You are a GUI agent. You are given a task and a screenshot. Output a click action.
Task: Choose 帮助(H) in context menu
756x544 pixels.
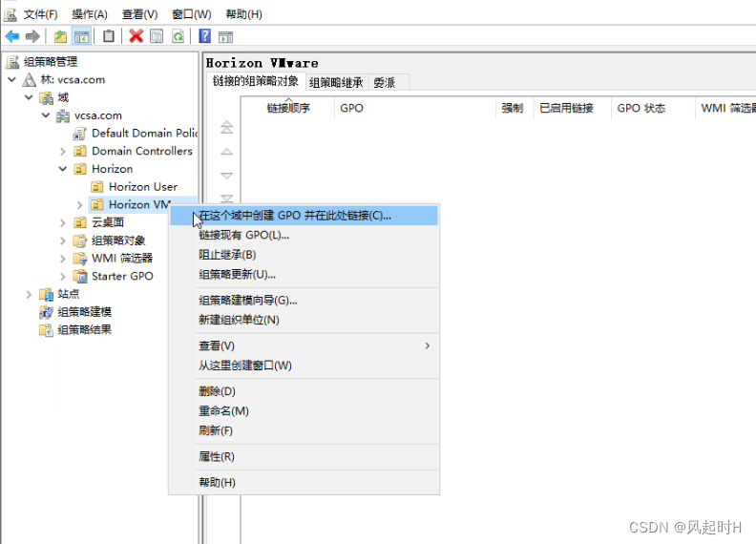pos(304,482)
